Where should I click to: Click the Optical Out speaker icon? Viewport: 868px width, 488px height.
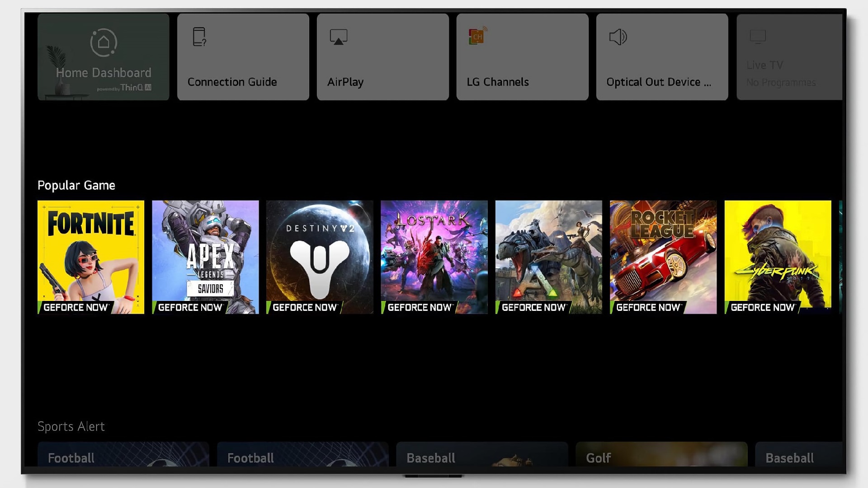pyautogui.click(x=618, y=37)
